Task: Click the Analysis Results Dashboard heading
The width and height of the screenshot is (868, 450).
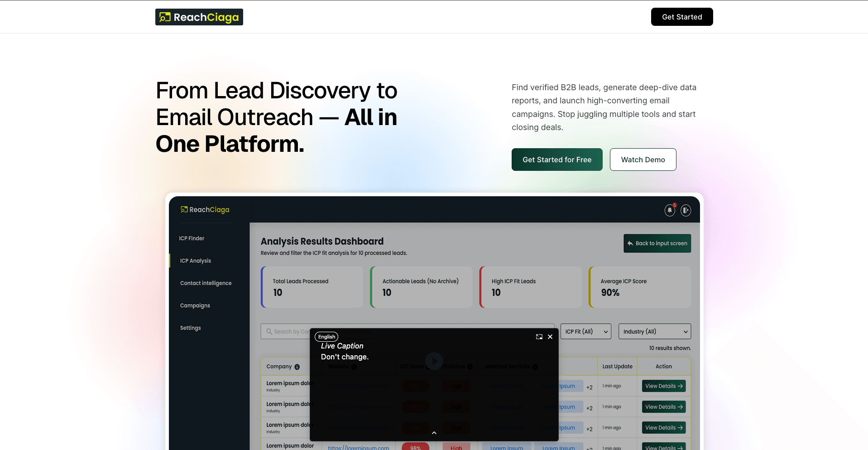Action: (x=322, y=241)
